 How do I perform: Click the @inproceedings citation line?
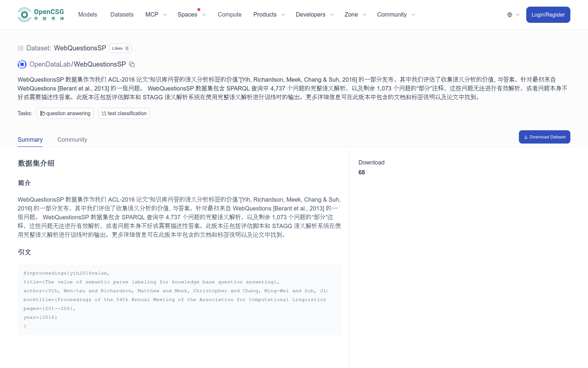point(67,273)
